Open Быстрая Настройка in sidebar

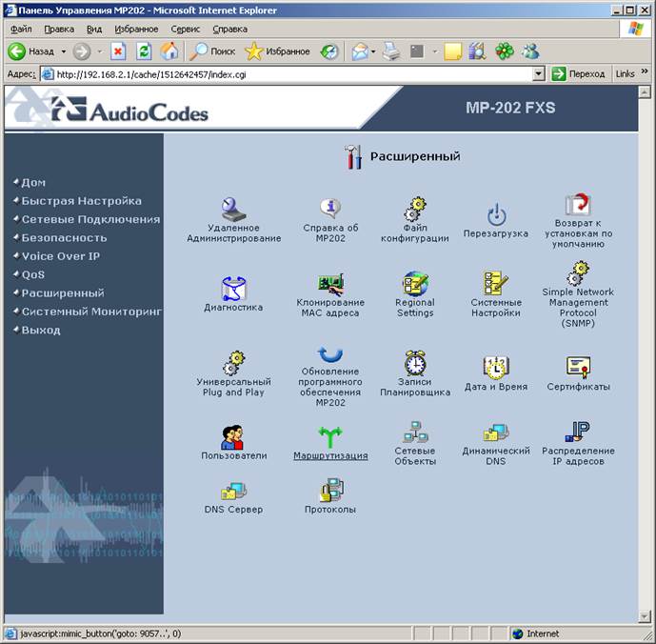(x=82, y=201)
